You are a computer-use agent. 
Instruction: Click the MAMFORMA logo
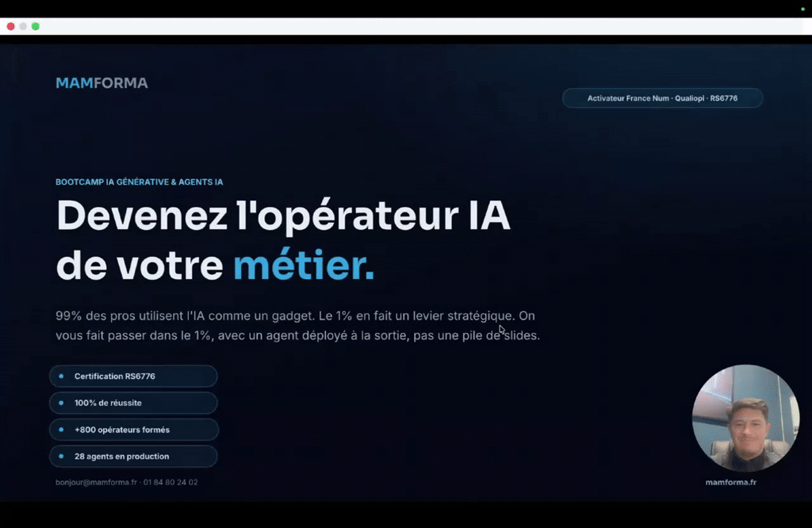[101, 82]
